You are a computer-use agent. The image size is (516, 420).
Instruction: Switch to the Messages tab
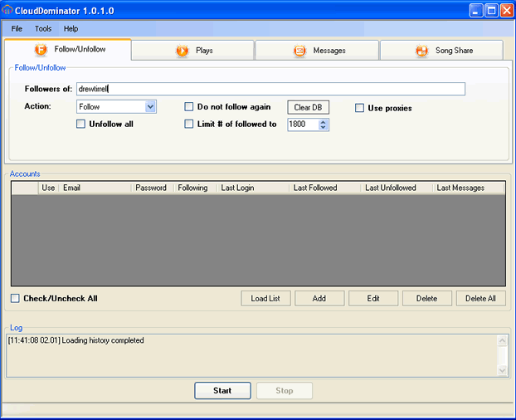click(x=317, y=51)
